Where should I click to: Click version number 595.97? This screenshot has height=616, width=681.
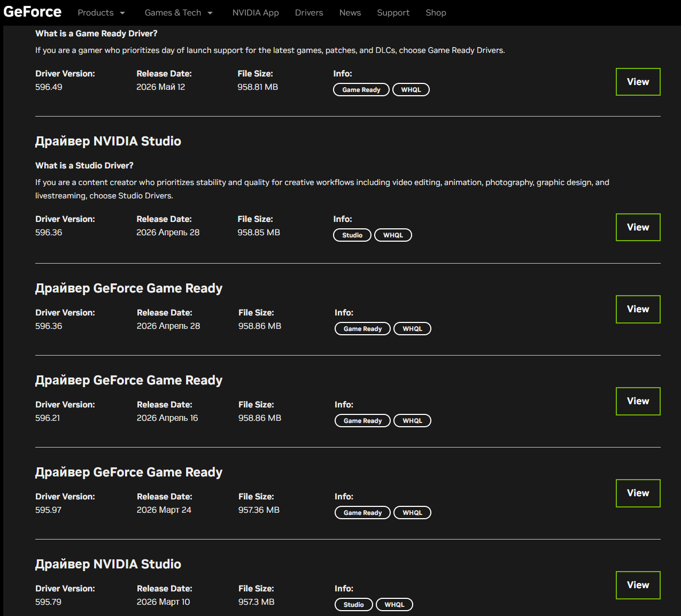point(48,510)
